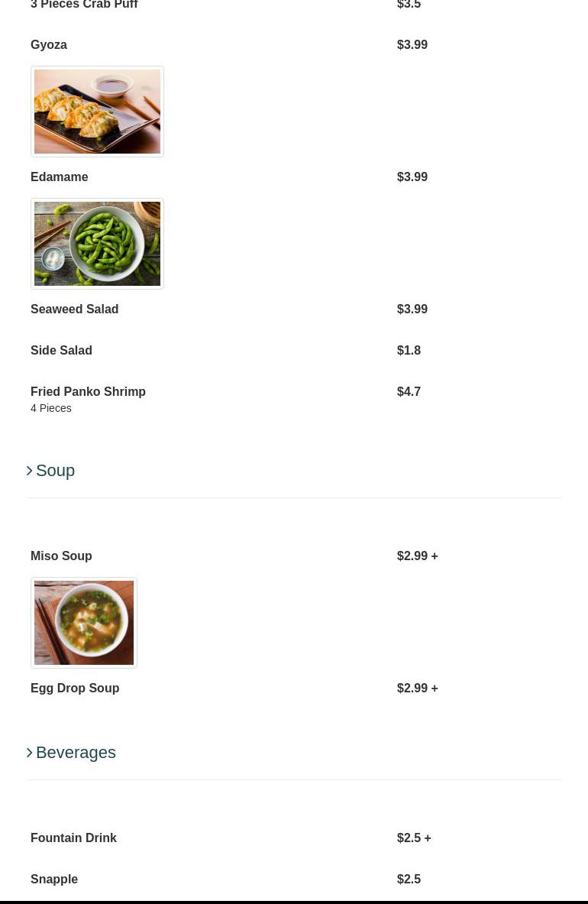Pick the Side Salad item

pos(61,351)
